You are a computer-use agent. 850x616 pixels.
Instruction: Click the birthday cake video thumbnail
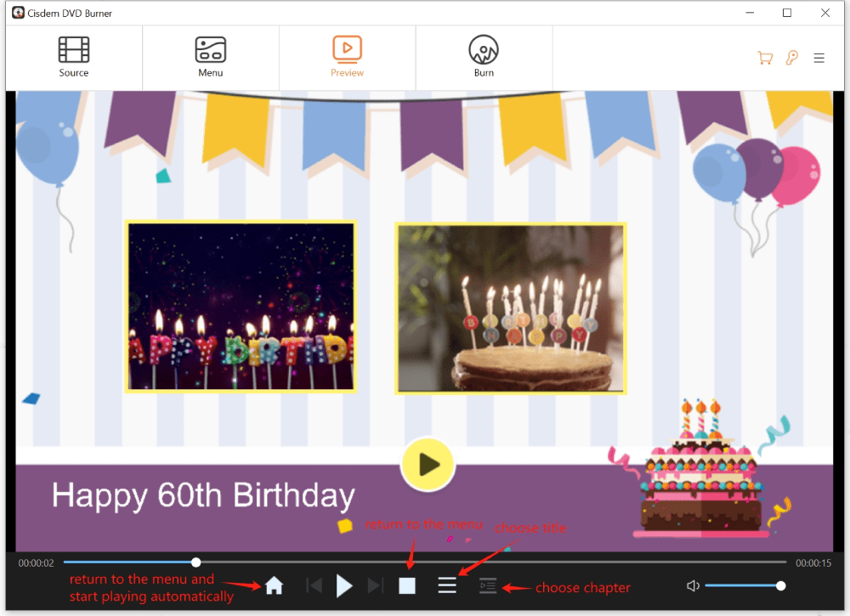[x=510, y=308]
